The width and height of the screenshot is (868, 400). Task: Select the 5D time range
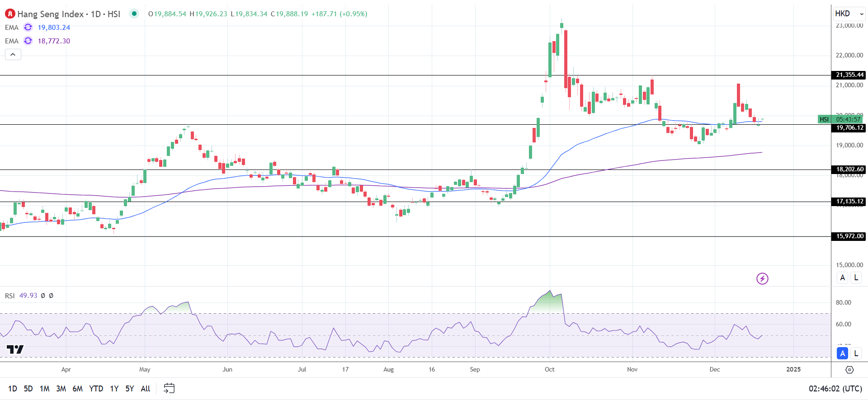point(28,389)
